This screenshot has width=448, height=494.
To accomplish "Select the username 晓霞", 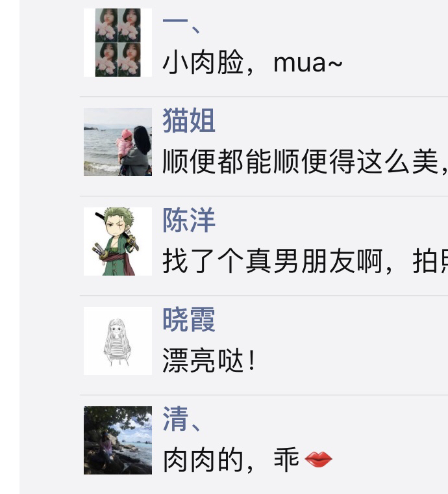I will [x=189, y=319].
